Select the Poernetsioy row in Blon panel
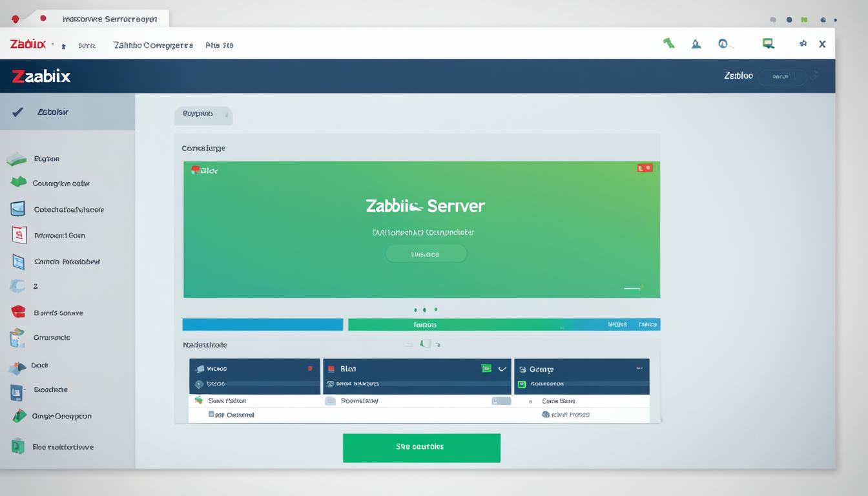 coord(417,401)
